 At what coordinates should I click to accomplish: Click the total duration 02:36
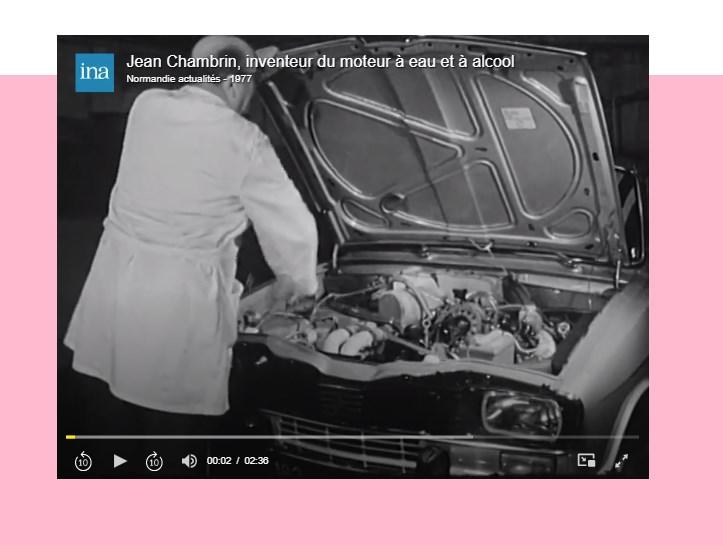tap(256, 461)
